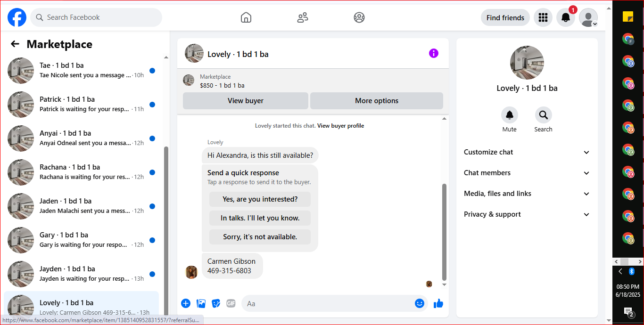Open the Anyai · 1 bd 1 ba conversation
The image size is (644, 325).
click(x=82, y=138)
